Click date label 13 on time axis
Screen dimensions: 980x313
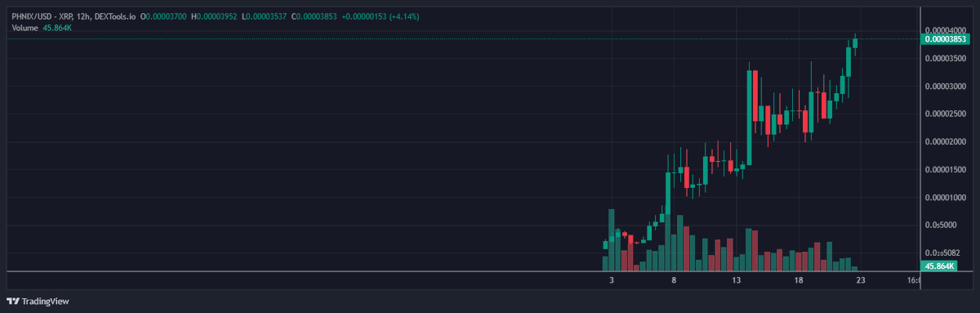coord(736,280)
